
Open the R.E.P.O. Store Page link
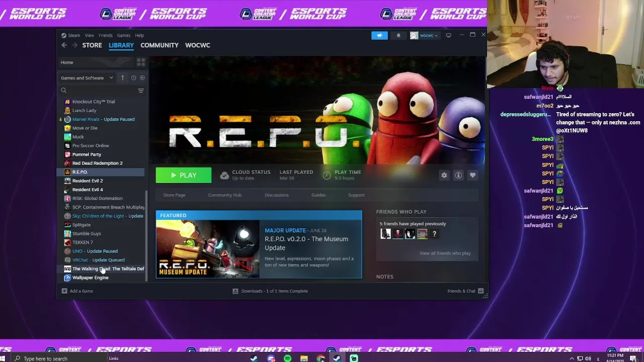pyautogui.click(x=174, y=195)
